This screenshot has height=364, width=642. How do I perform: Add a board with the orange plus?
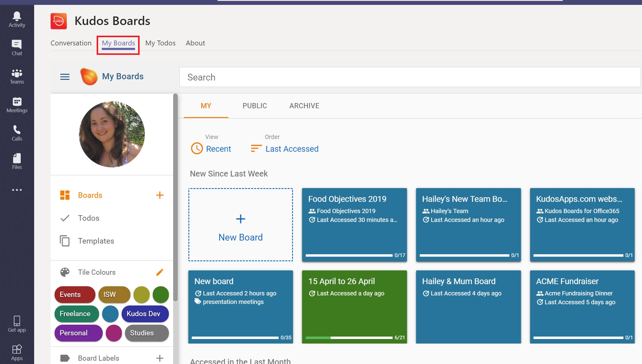160,195
